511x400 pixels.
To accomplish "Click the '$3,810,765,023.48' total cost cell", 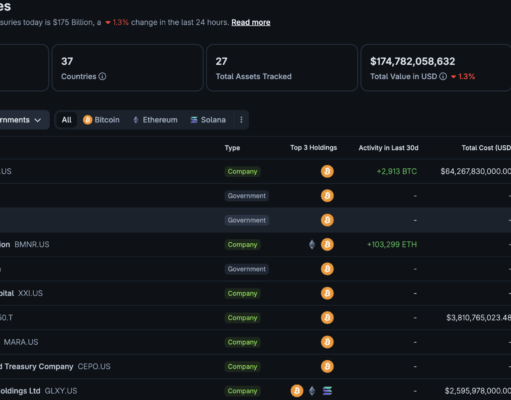I will 478,318.
